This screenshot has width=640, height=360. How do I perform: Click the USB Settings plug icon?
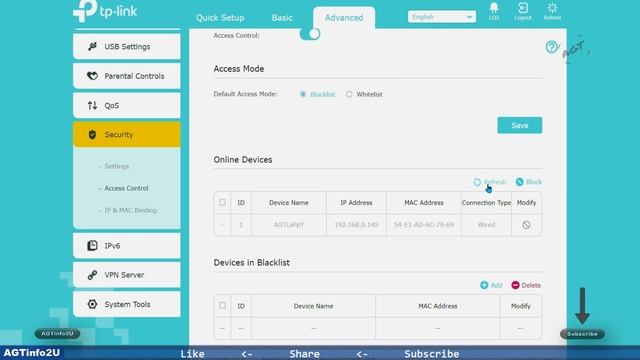92,47
